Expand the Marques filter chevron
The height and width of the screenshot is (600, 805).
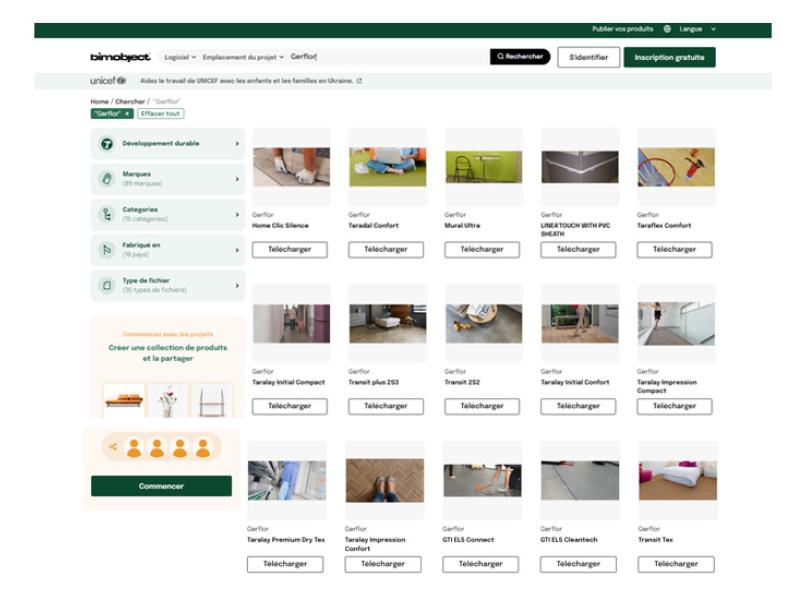(x=237, y=179)
